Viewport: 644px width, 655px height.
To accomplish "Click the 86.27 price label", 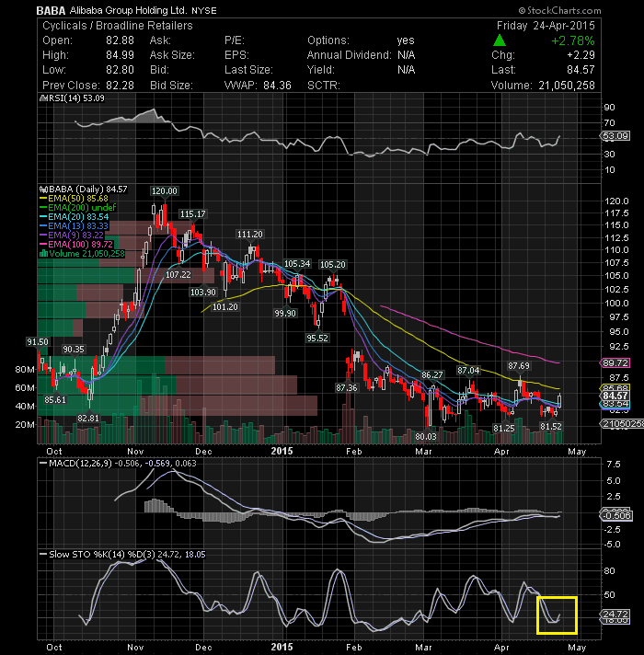I will tap(431, 375).
